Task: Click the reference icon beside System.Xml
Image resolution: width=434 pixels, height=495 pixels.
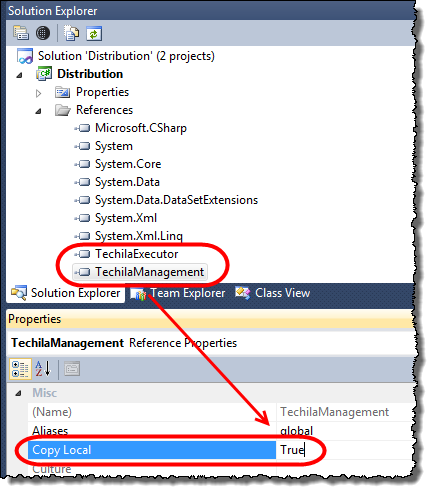Action: [x=82, y=218]
